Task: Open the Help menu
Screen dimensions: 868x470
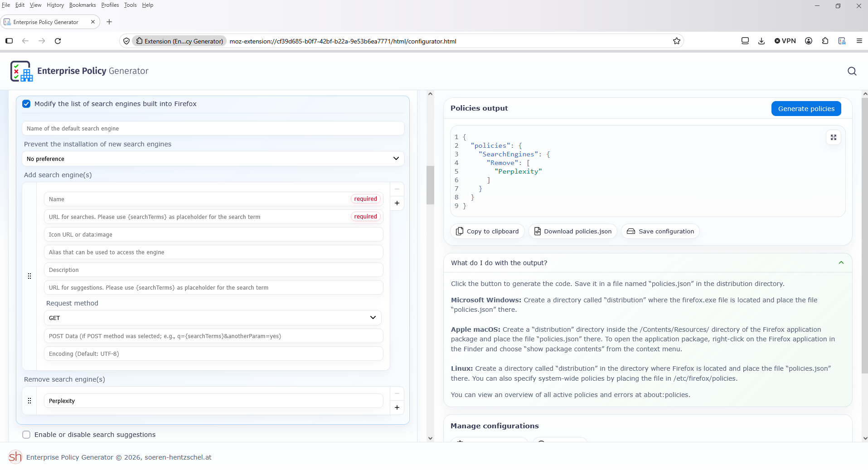Action: 148,5
